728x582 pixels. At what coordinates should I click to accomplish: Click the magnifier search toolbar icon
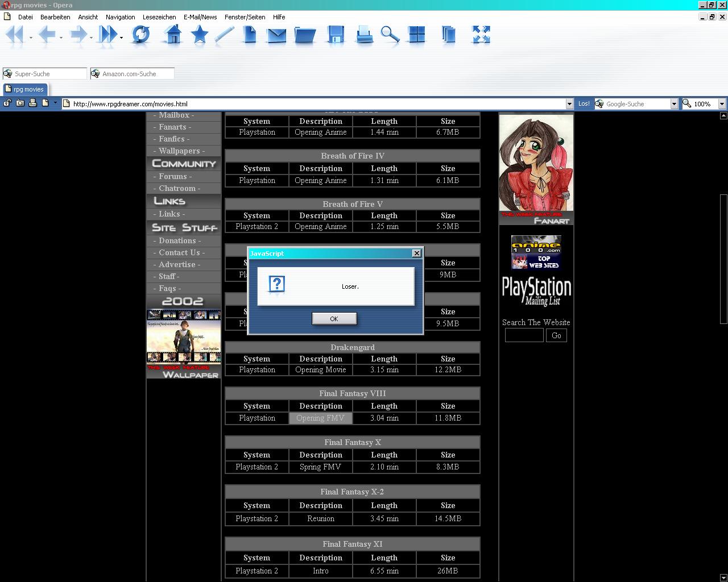[x=390, y=35]
